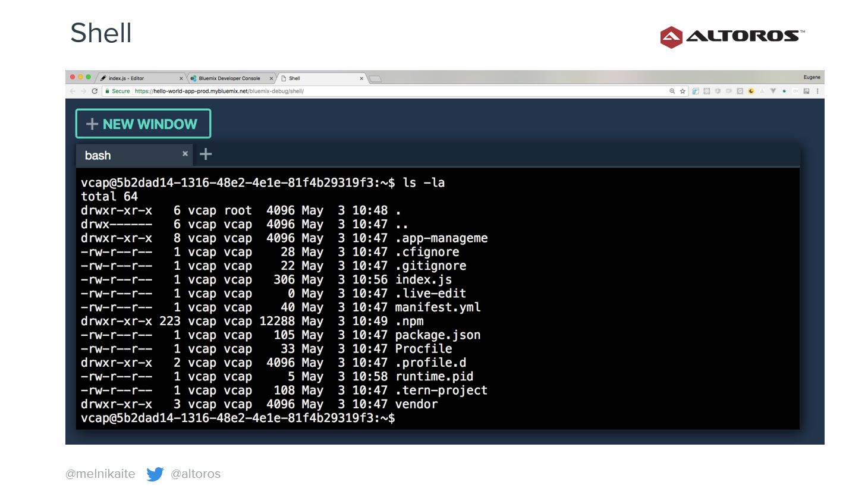Click the bottom shell prompt line
This screenshot has width=868, height=488.
click(x=238, y=418)
